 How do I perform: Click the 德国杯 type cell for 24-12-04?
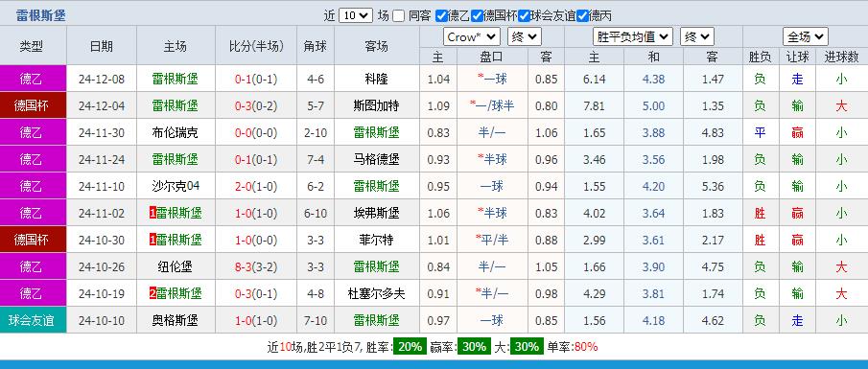pos(34,105)
